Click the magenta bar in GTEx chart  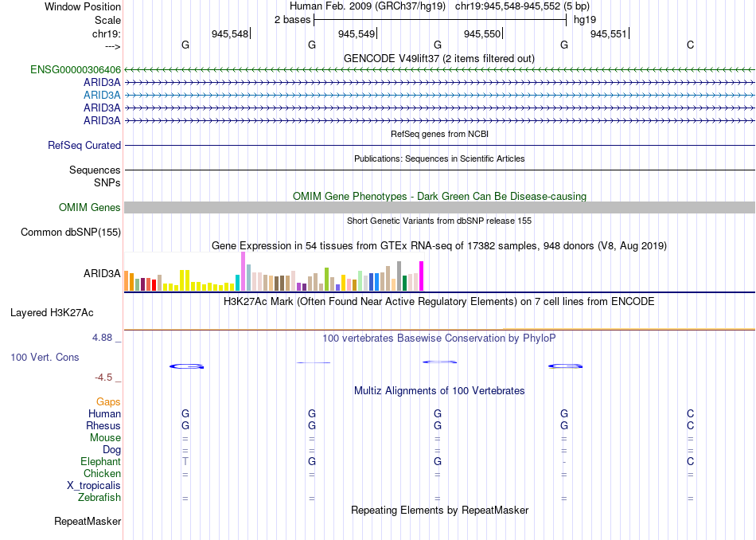422,276
